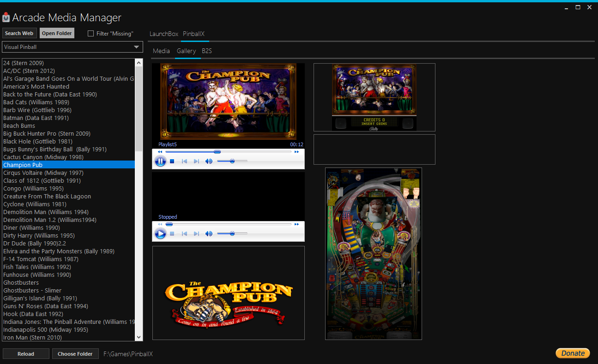Click next track in first media player

[x=196, y=161]
